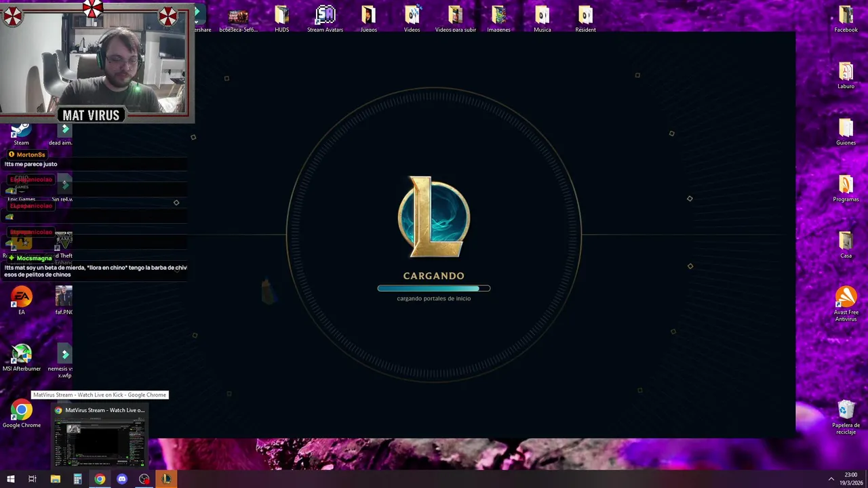This screenshot has width=868, height=488.
Task: Open the Videos folder
Action: 412,18
